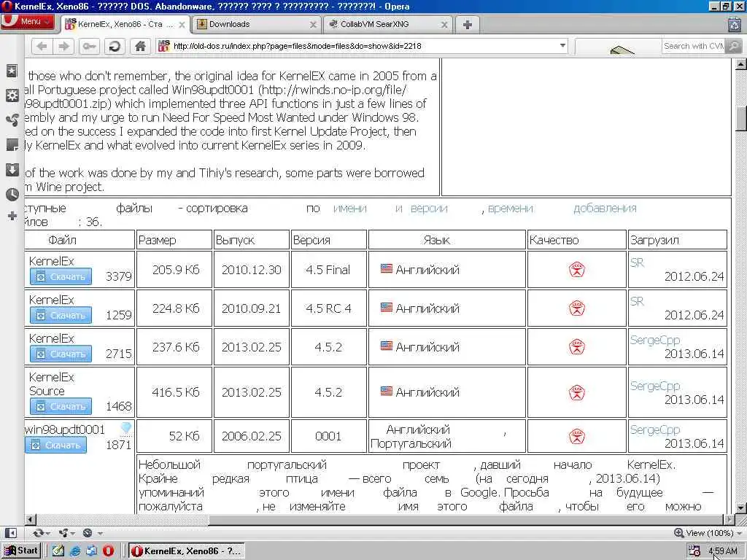Open the Opera Menu button
The height and width of the screenshot is (560, 747).
click(x=27, y=22)
